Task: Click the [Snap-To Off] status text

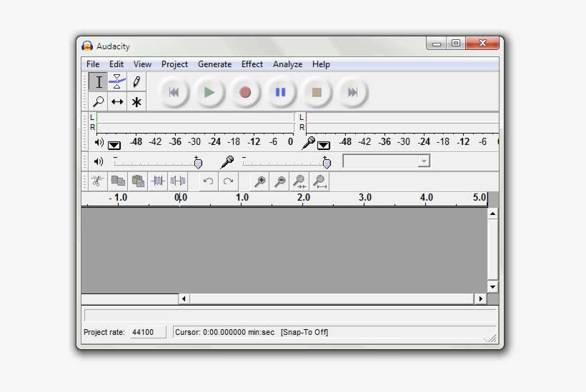Action: (304, 332)
